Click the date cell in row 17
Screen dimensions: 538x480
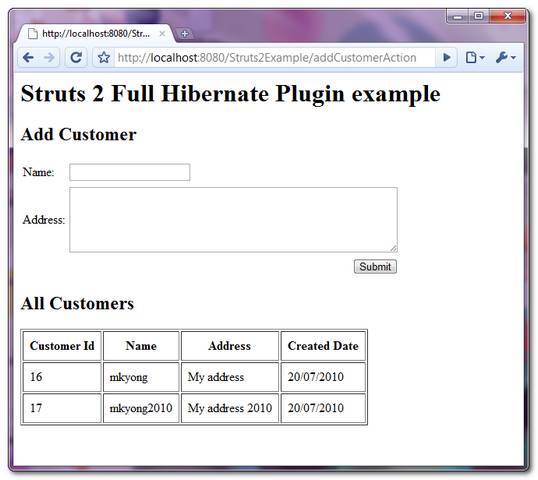[323, 408]
